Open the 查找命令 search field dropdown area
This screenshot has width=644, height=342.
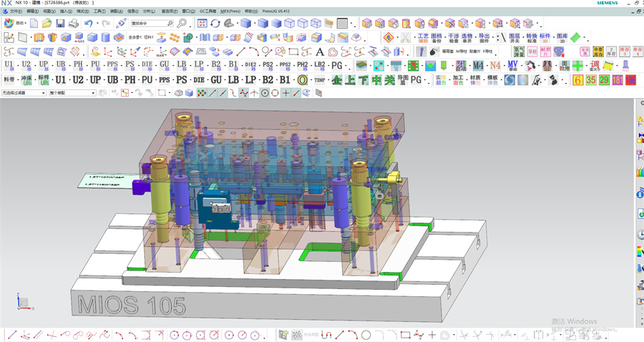(x=152, y=24)
